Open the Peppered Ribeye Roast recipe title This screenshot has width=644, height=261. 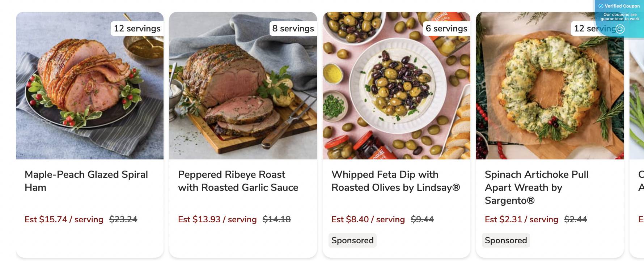[x=238, y=181]
